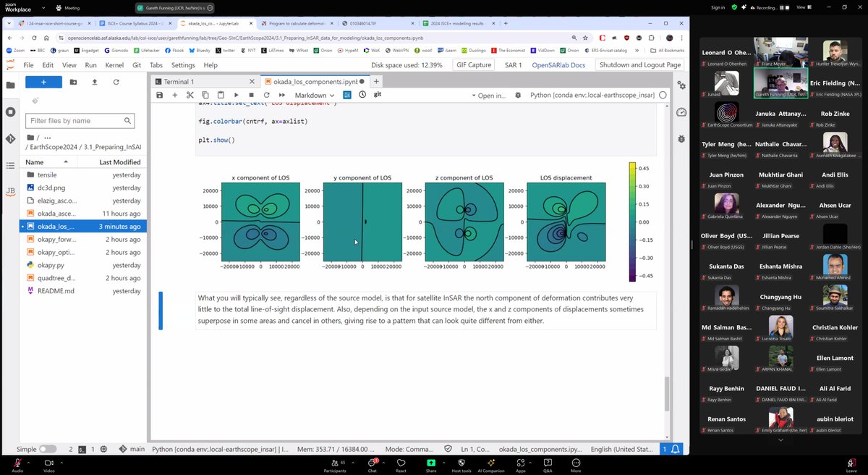This screenshot has height=475, width=868.
Task: Close the Terminal 1 tab
Action: (x=251, y=82)
